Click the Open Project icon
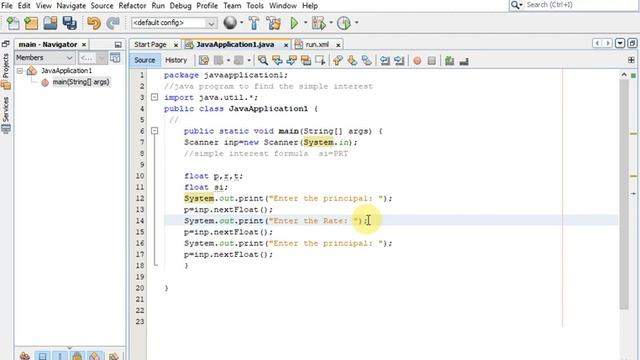 [x=50, y=23]
